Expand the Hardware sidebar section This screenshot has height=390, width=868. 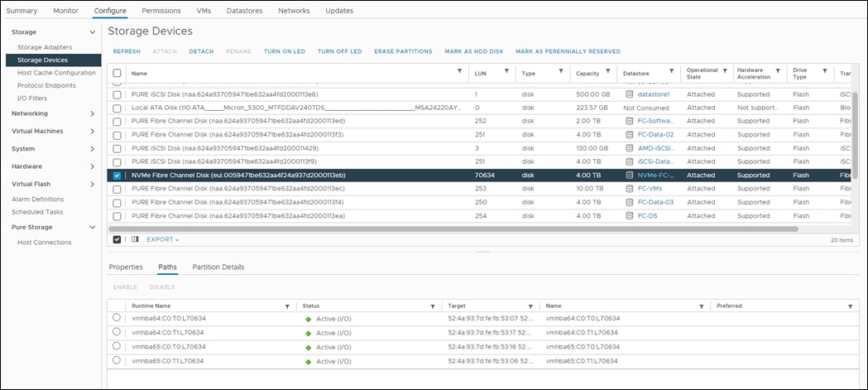tap(93, 166)
